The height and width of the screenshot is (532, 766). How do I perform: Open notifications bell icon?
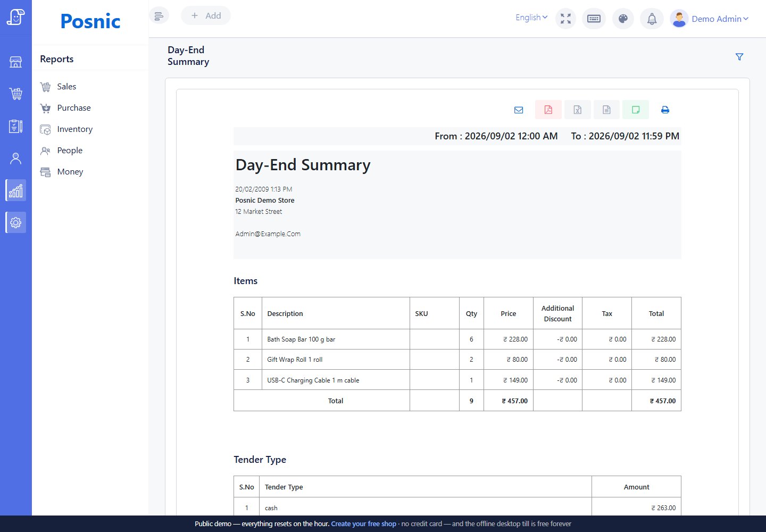(x=652, y=19)
